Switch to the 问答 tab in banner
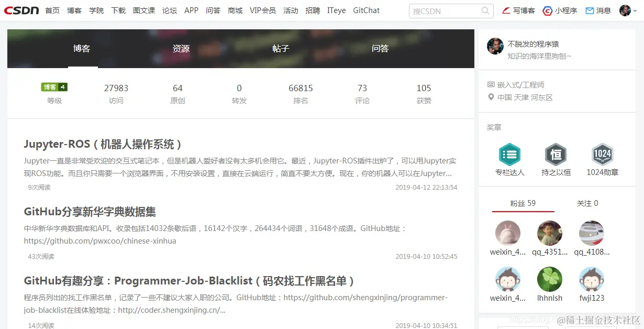The image size is (644, 329). (x=380, y=49)
